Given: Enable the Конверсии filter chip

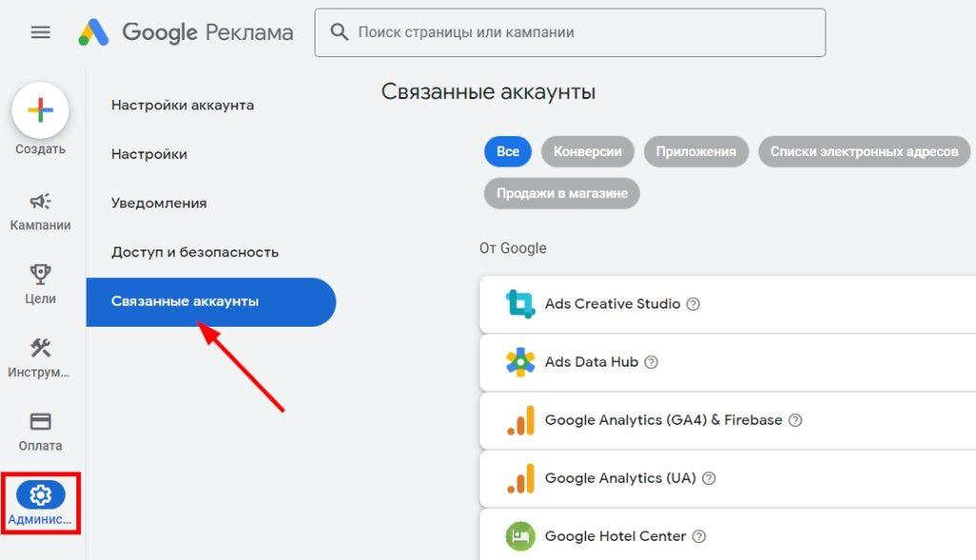Looking at the screenshot, I should coord(587,151).
